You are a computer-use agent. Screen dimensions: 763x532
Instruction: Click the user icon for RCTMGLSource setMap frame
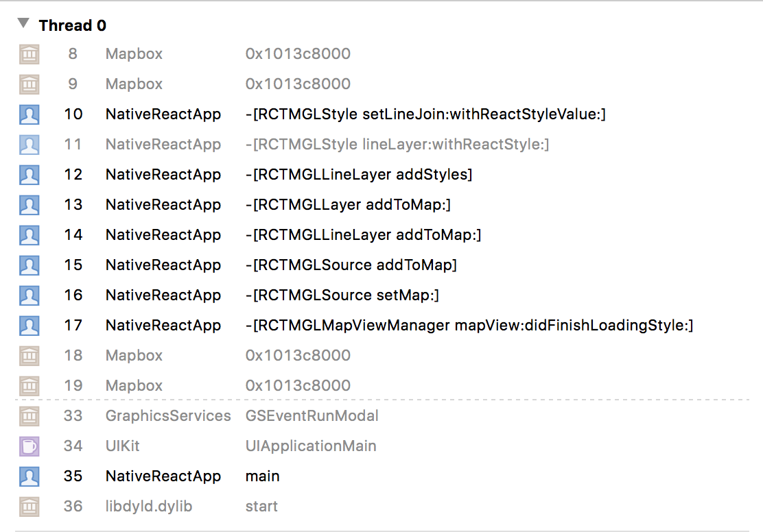tap(29, 295)
